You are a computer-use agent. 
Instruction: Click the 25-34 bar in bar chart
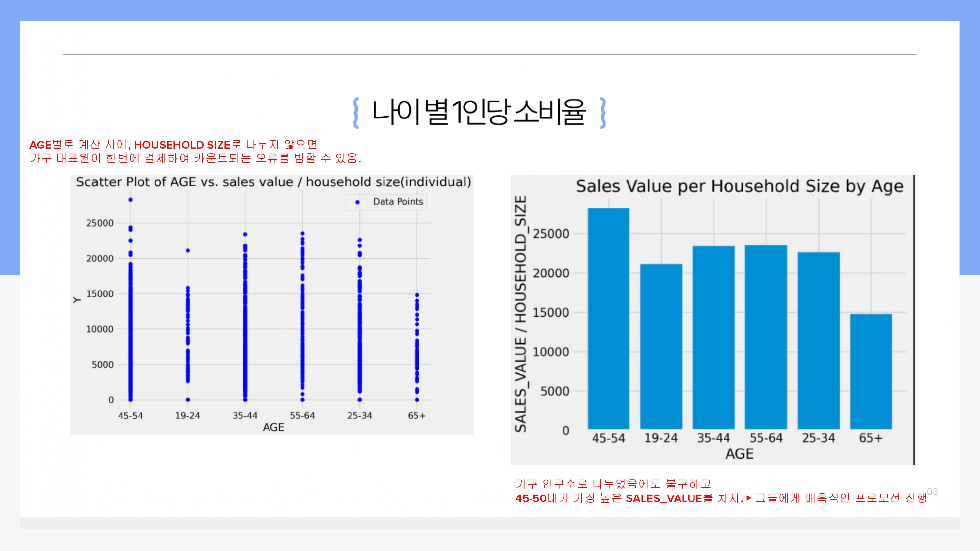818,341
